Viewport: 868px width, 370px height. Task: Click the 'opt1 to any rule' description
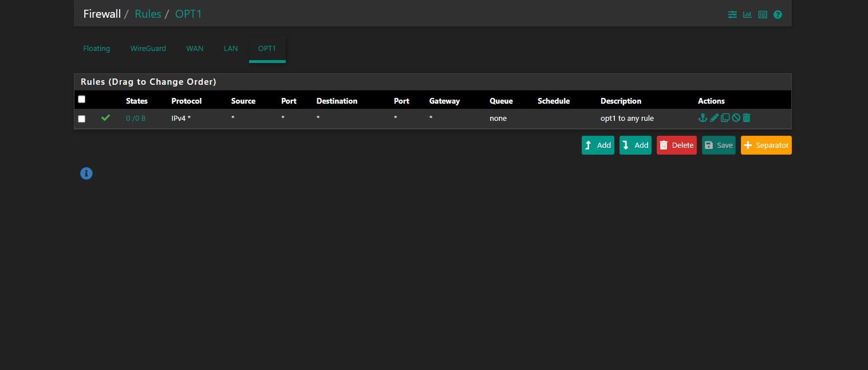(627, 119)
